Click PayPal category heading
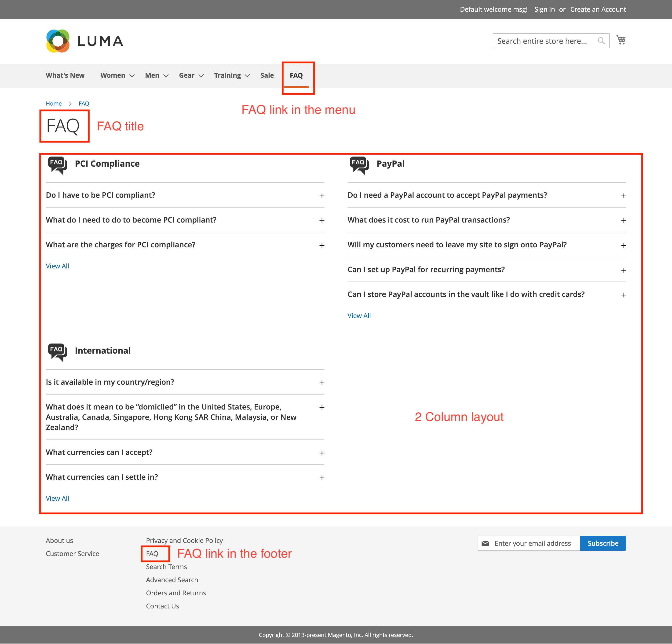The height and width of the screenshot is (644, 672). click(x=391, y=164)
